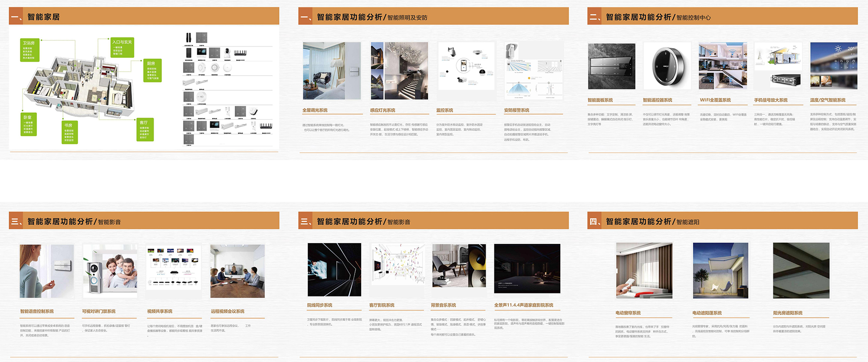Click the green 卫浴房 label box
The image size is (868, 362).
(x=30, y=50)
